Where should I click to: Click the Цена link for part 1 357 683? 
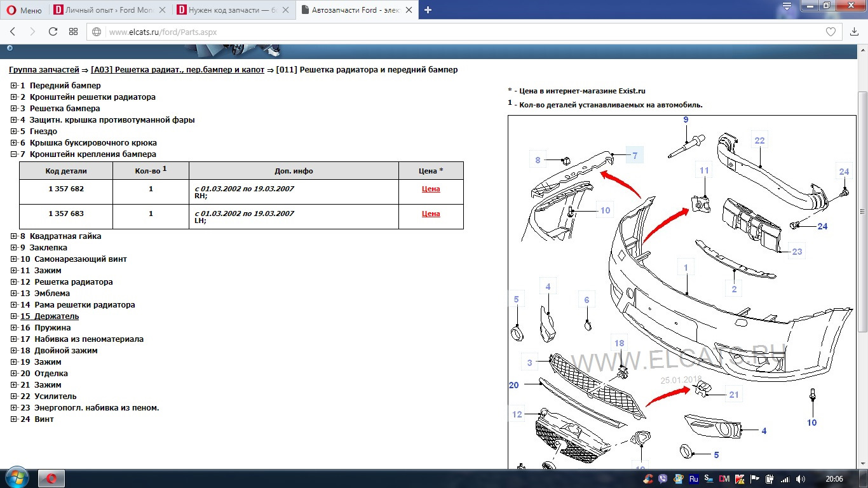point(431,213)
